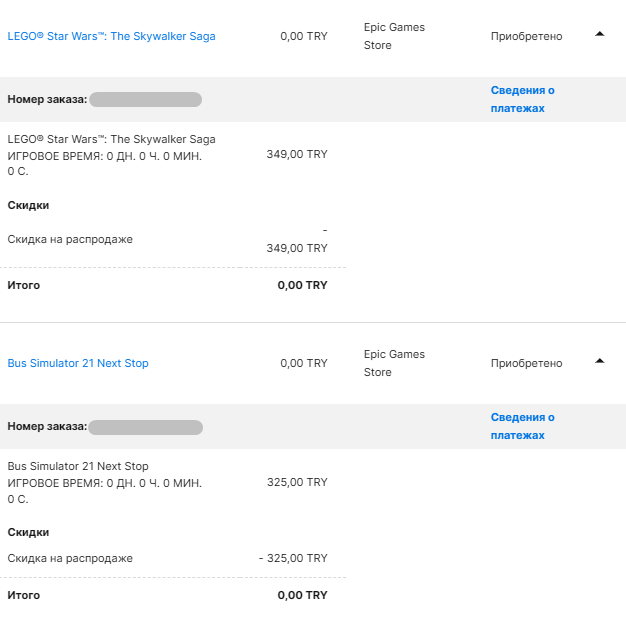Click the 'Скидки' heading in the Bus Simulator order

(x=28, y=532)
